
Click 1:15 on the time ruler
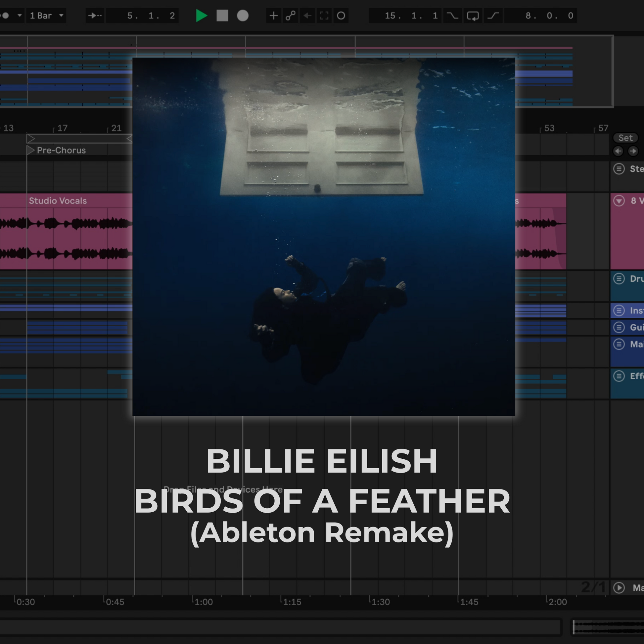click(292, 602)
